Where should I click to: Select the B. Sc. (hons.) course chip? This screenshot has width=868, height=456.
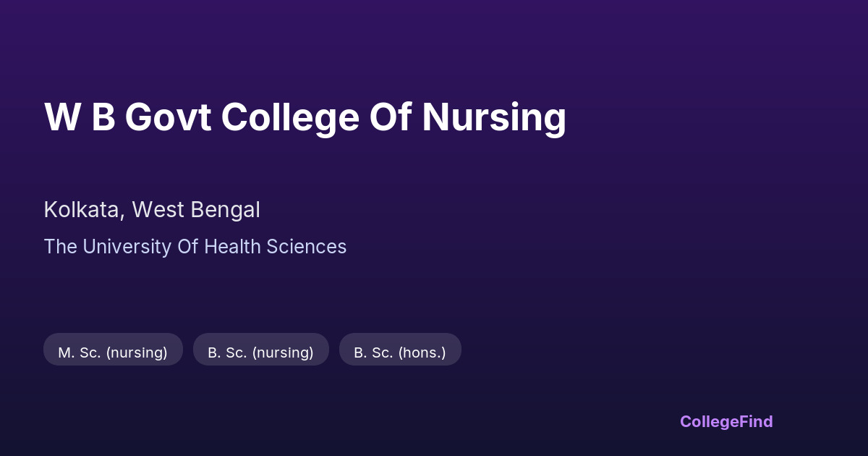[400, 352]
